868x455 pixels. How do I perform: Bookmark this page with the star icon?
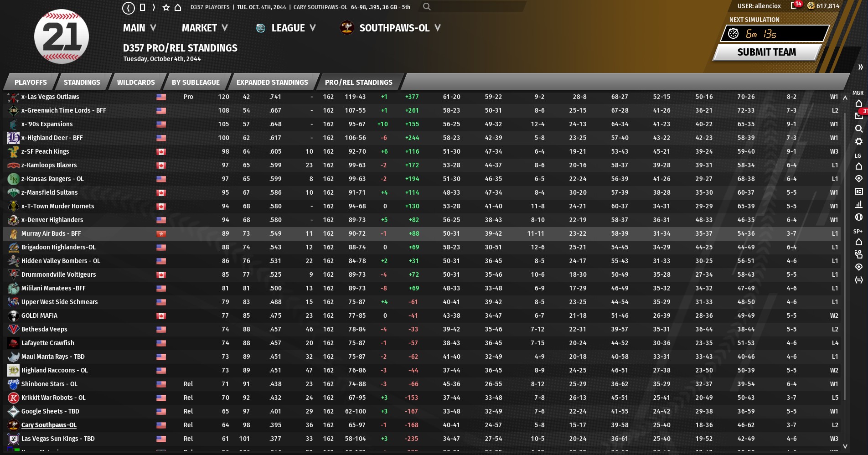click(166, 7)
